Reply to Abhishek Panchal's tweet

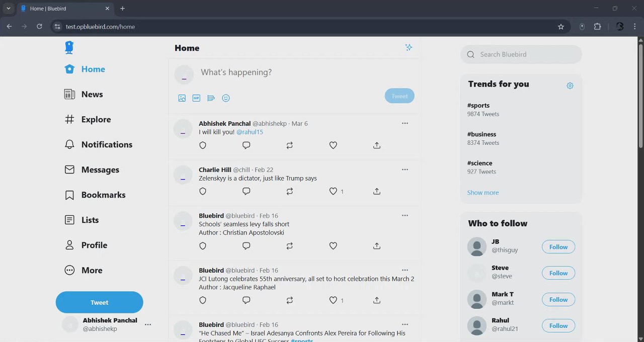(247, 145)
